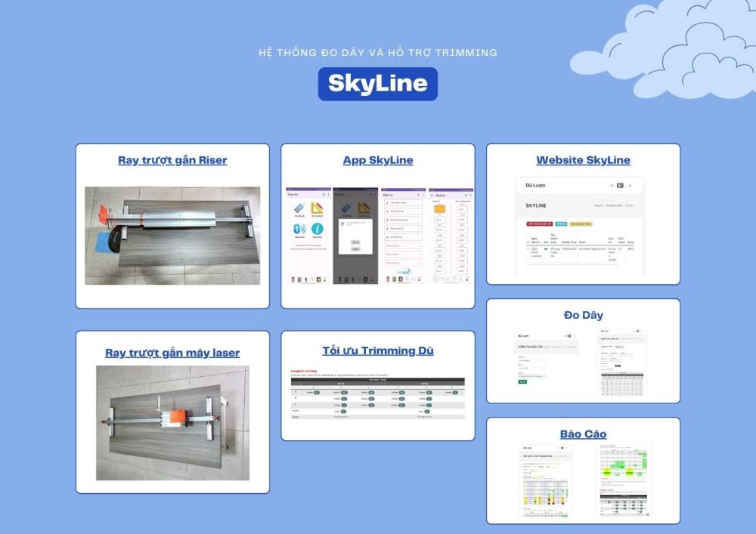Open the dimmed app screenshot showing a dialog

356,236
